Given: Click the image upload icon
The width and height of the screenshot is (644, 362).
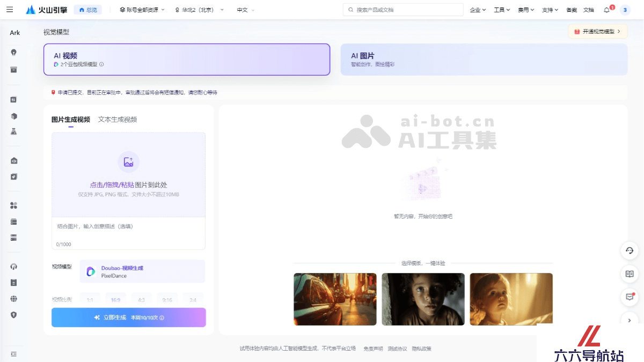Looking at the screenshot, I should (x=128, y=162).
